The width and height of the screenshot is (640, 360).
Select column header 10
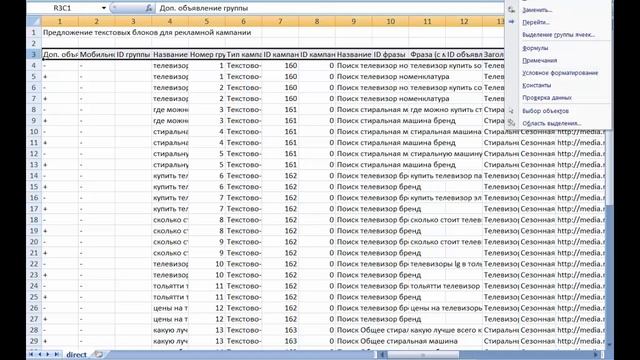pyautogui.click(x=390, y=21)
